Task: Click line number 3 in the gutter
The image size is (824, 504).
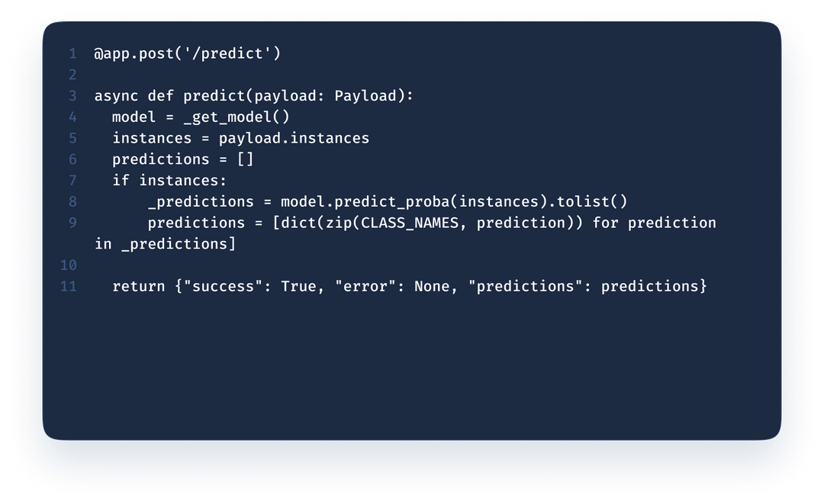Action: pyautogui.click(x=72, y=96)
